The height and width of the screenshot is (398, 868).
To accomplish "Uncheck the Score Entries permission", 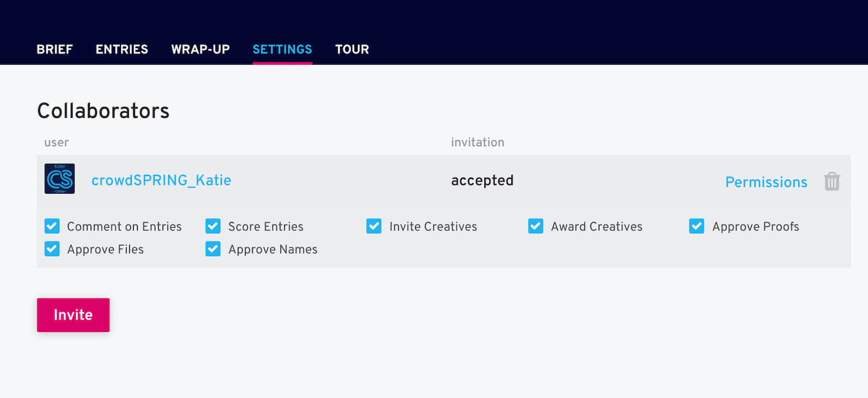I will [213, 226].
